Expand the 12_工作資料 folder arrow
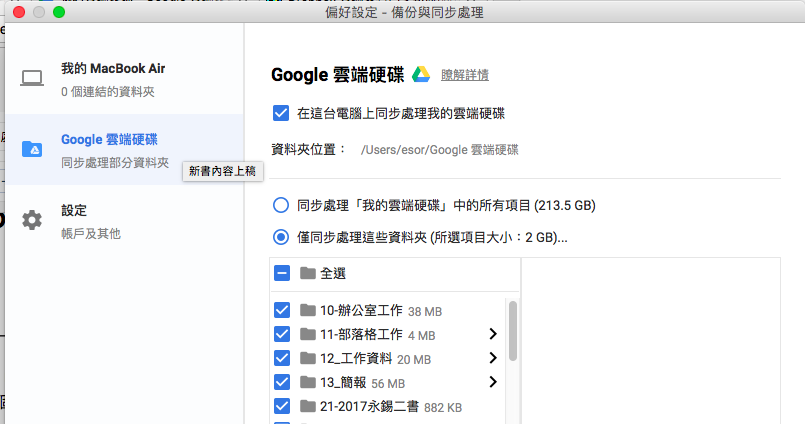This screenshot has height=424, width=805. (x=493, y=358)
